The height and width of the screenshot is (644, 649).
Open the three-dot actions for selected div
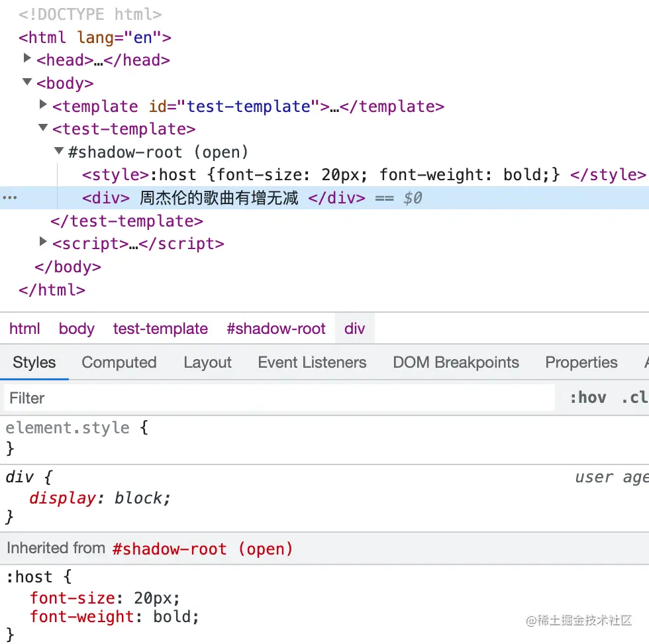click(x=9, y=197)
